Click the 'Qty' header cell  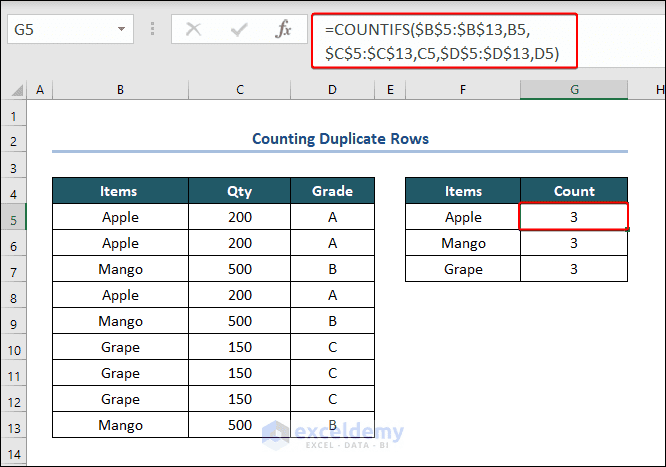click(x=240, y=191)
